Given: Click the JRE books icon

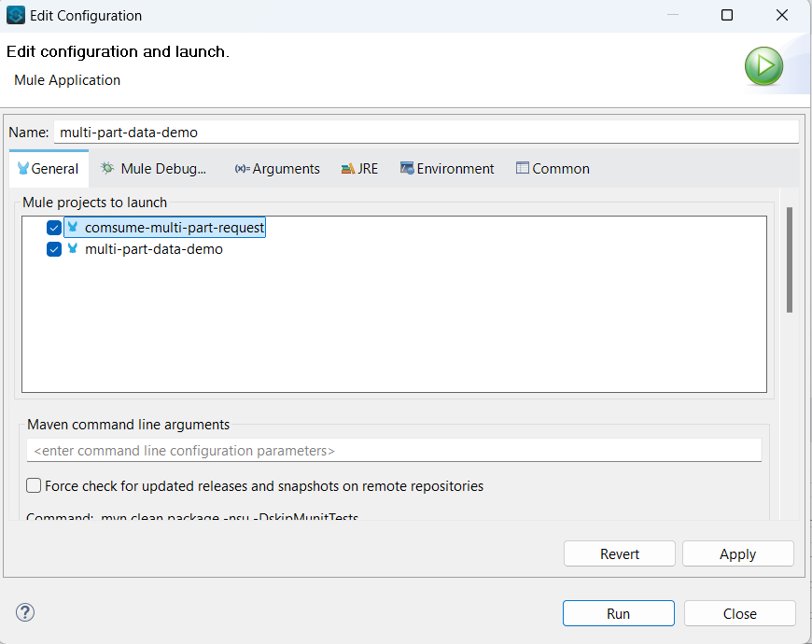Looking at the screenshot, I should [347, 169].
